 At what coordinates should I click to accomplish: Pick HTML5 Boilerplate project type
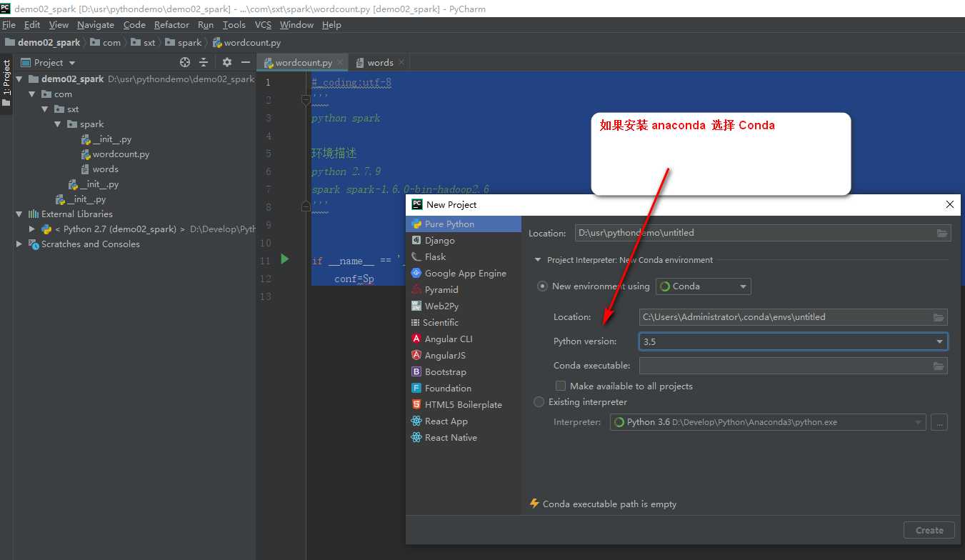pos(464,404)
